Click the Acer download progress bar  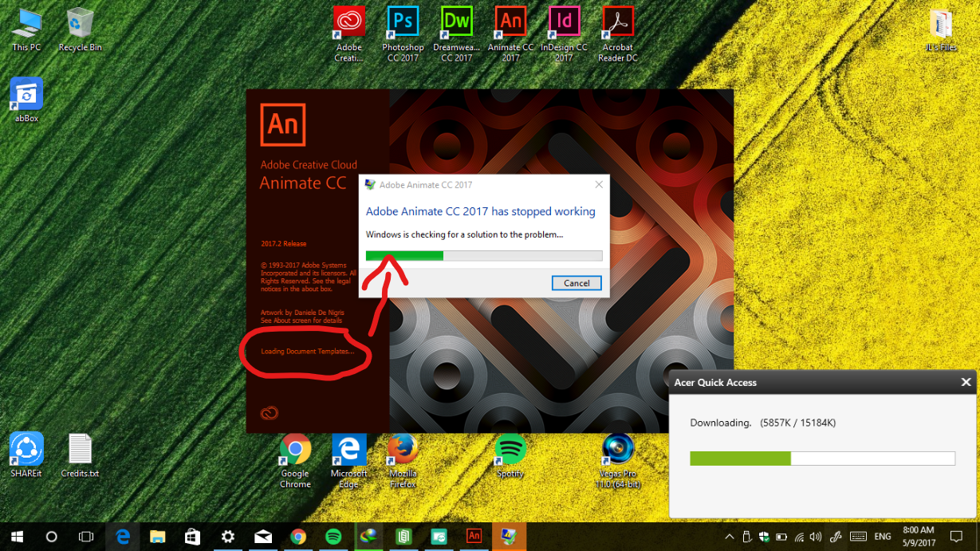click(822, 459)
